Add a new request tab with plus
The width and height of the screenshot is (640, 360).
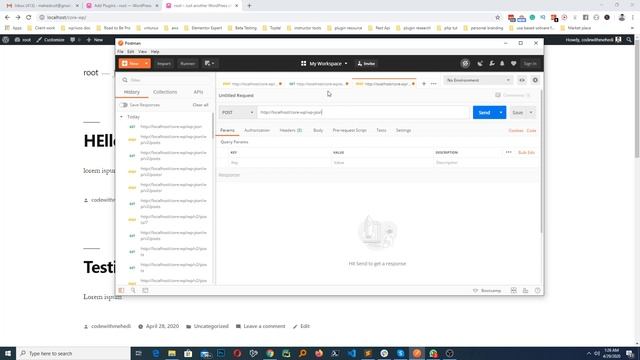pyautogui.click(x=424, y=84)
